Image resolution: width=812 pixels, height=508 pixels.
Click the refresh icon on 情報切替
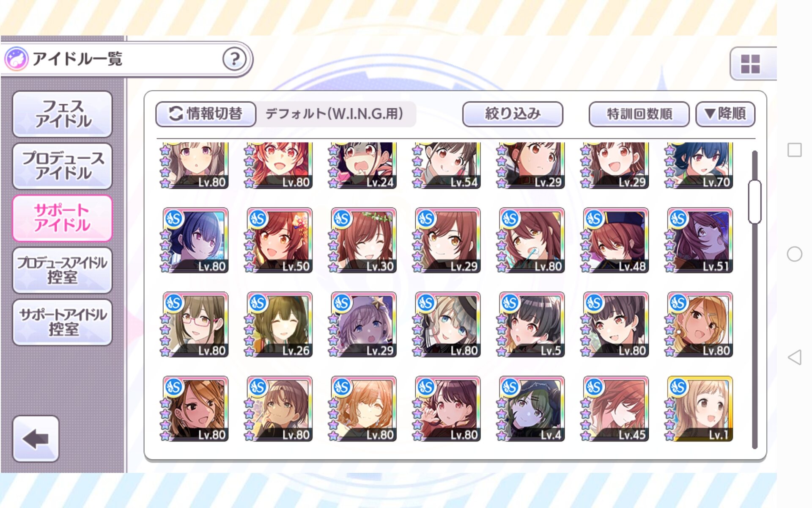coord(176,114)
